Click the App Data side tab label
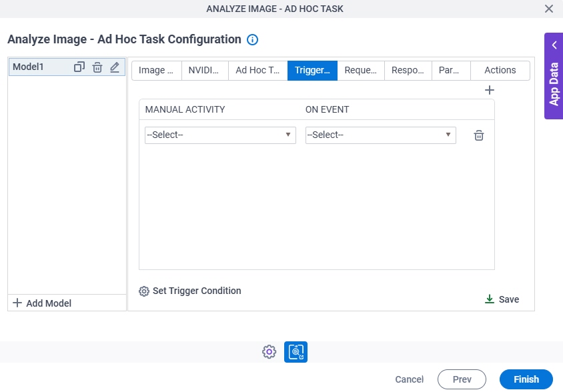Screen dimensions: 563x392 tap(554, 85)
